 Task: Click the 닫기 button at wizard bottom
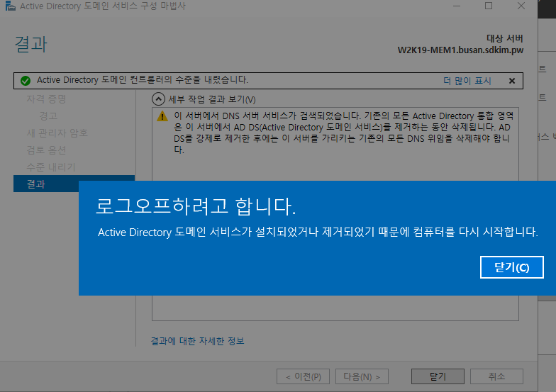pyautogui.click(x=438, y=376)
